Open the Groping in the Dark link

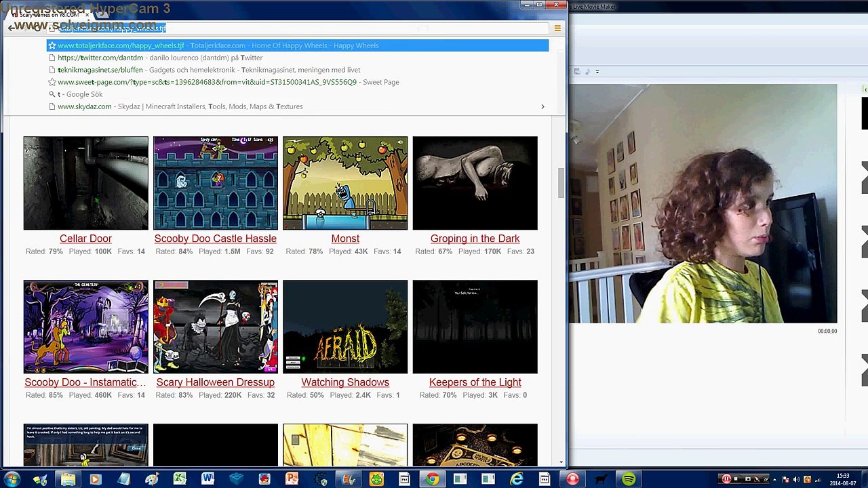475,239
